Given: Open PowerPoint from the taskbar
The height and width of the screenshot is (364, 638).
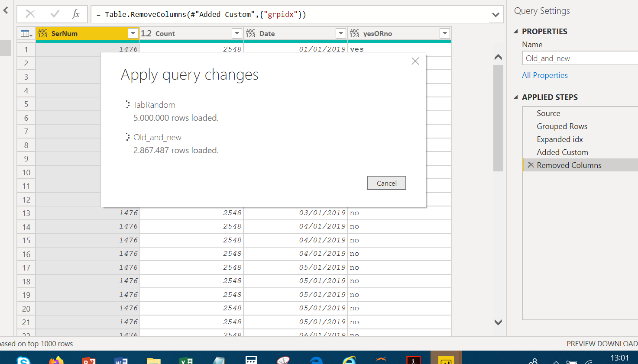Looking at the screenshot, I should coord(89,360).
